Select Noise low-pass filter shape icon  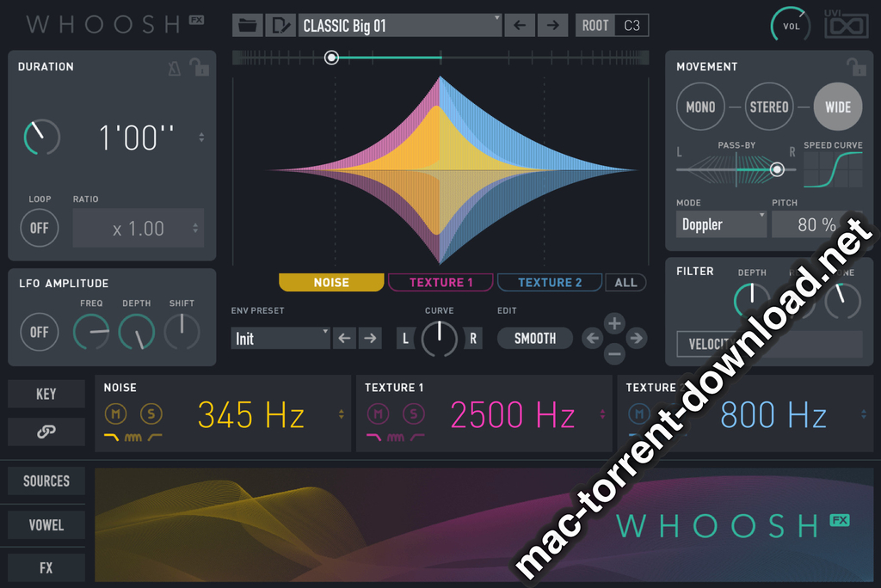coord(111,437)
